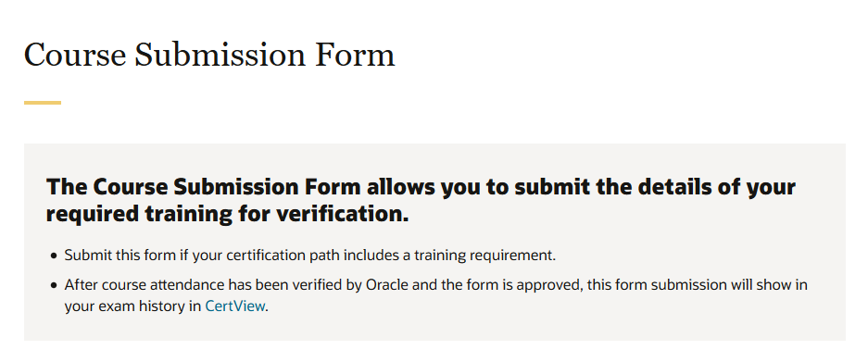Click the word "Form" in the page title
The height and width of the screenshot is (362, 868).
355,55
